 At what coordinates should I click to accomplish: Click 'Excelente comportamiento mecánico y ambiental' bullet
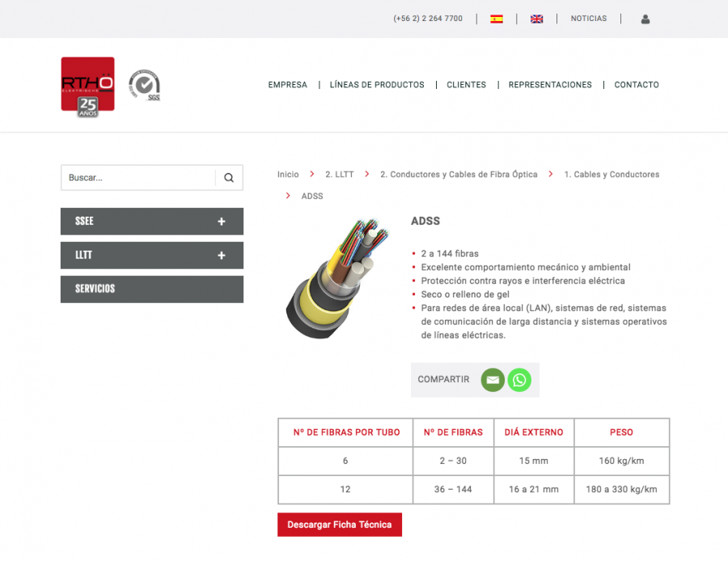[526, 268]
